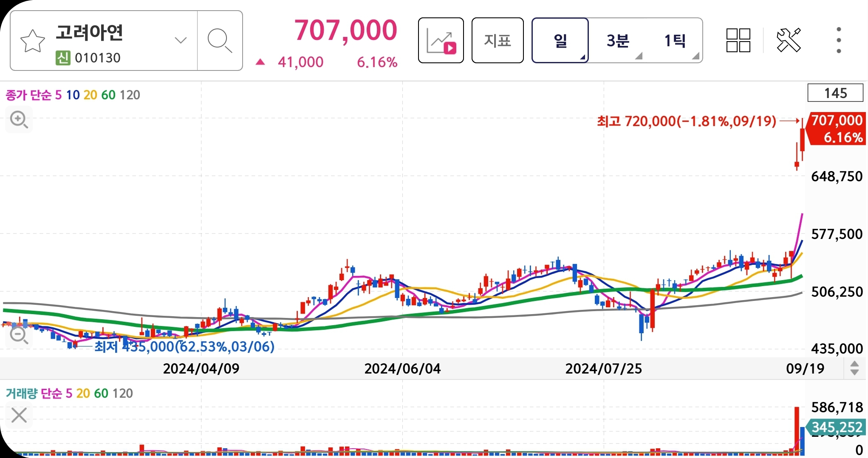Click the 586,718 volume axis label
This screenshot has width=868, height=458.
837,407
